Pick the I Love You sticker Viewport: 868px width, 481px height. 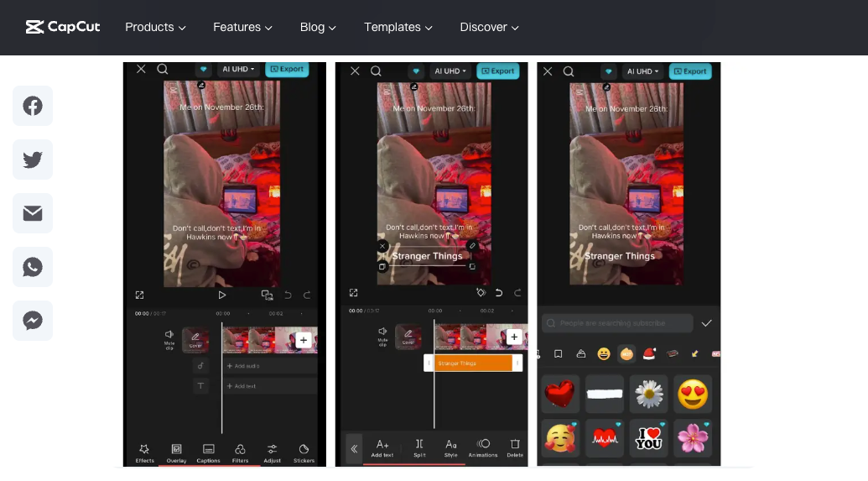tap(649, 438)
